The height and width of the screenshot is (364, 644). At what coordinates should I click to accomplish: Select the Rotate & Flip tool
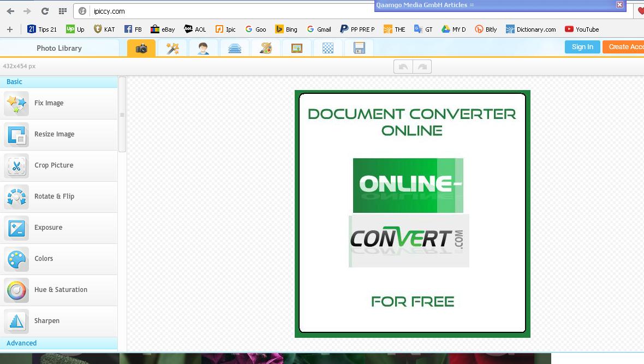click(59, 197)
